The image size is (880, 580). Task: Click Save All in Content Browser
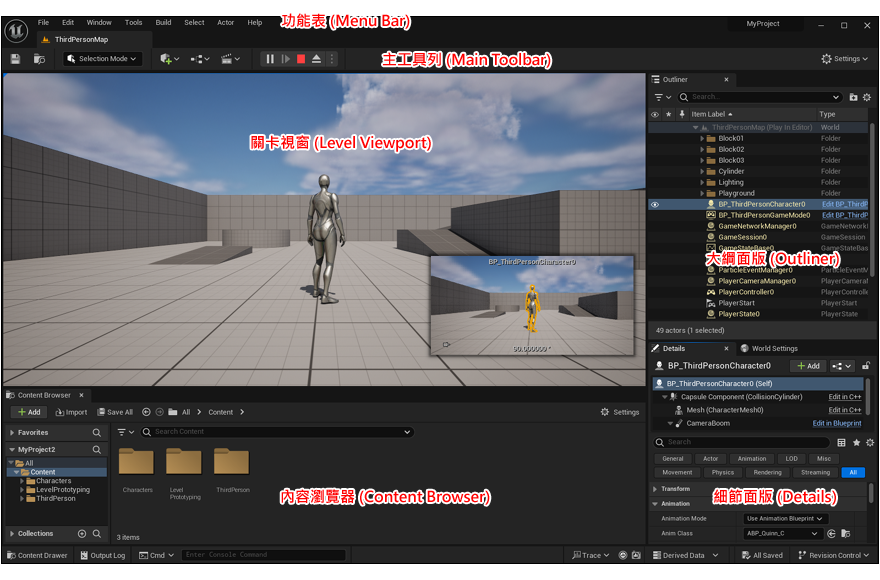[x=115, y=412]
